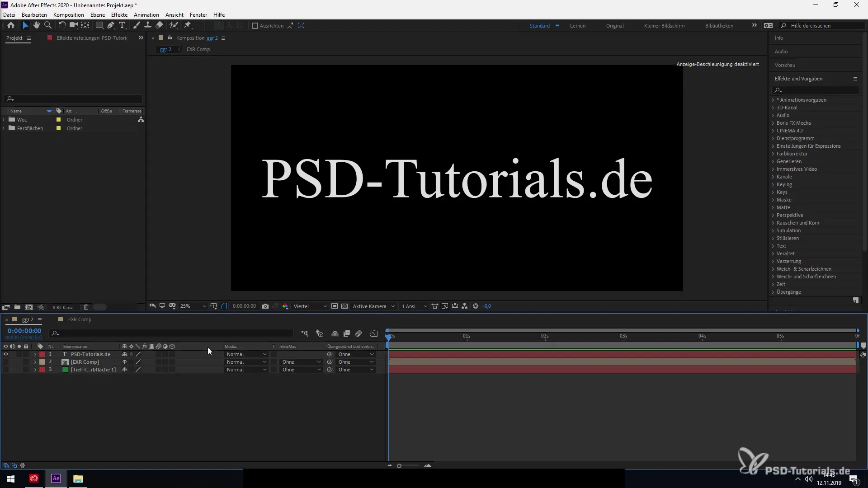Select the Roto Brush tool
This screenshot has height=488, width=868.
tap(174, 25)
